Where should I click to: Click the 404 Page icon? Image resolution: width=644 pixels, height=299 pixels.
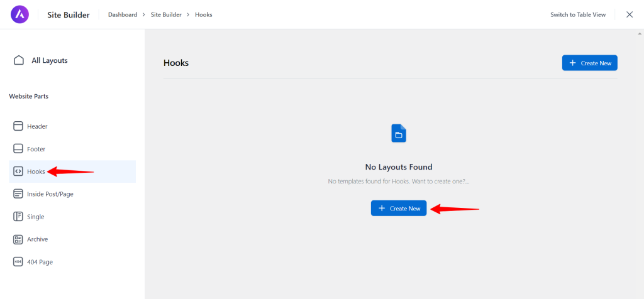[x=18, y=262]
